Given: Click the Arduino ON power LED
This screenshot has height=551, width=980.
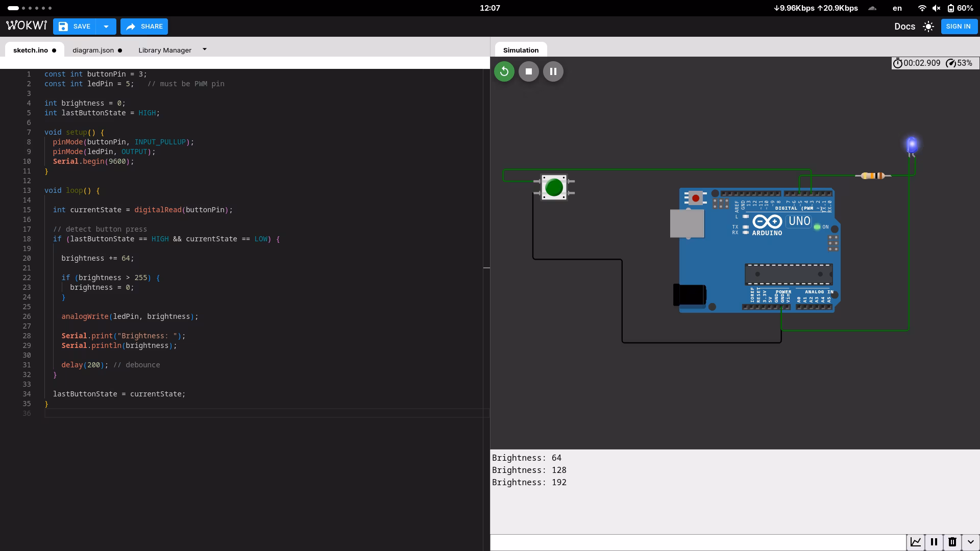Looking at the screenshot, I should [x=817, y=227].
